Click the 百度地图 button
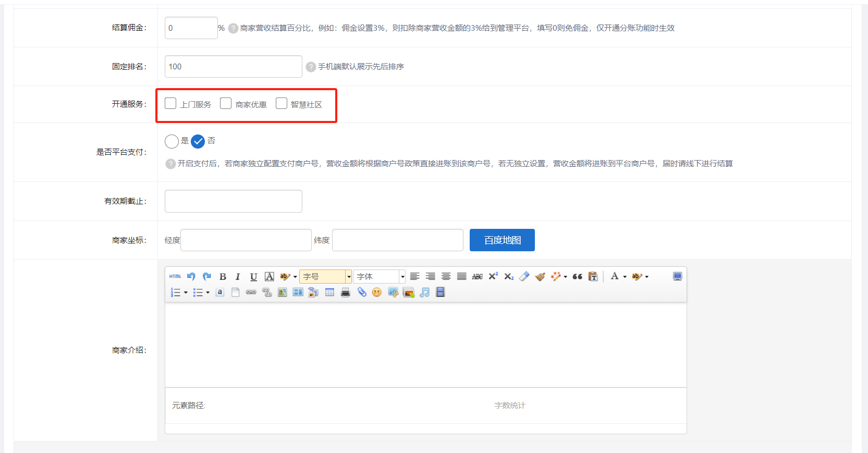This screenshot has width=868, height=453. pos(502,240)
